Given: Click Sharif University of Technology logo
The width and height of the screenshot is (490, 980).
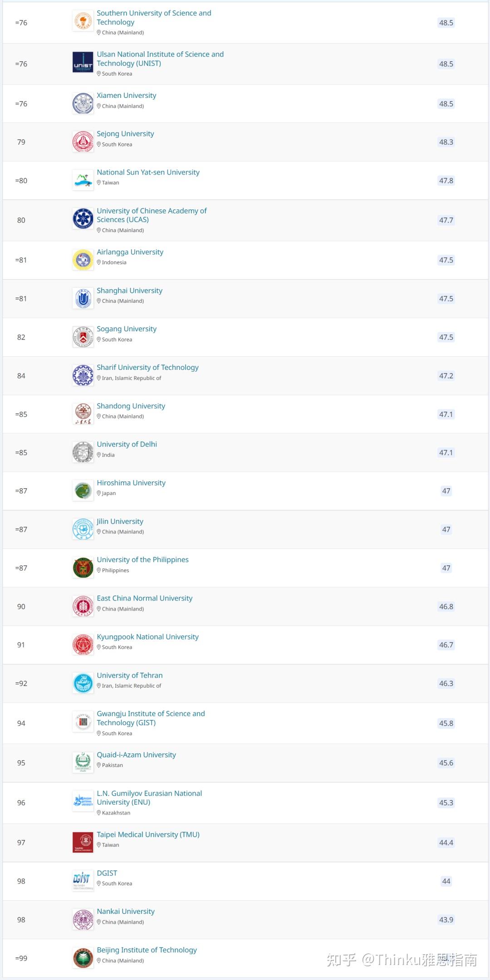Looking at the screenshot, I should pos(83,375).
